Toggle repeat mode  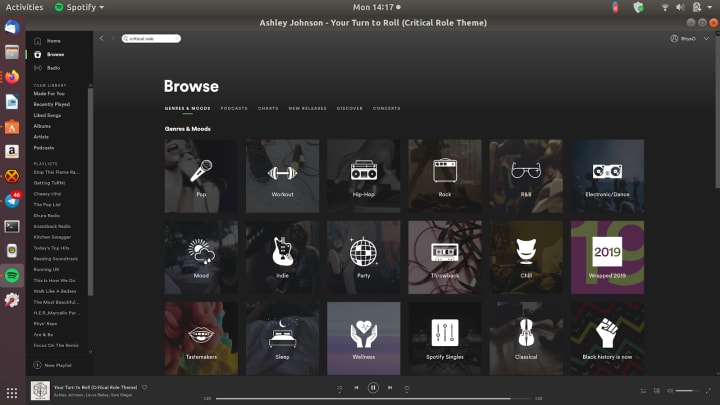pyautogui.click(x=406, y=388)
